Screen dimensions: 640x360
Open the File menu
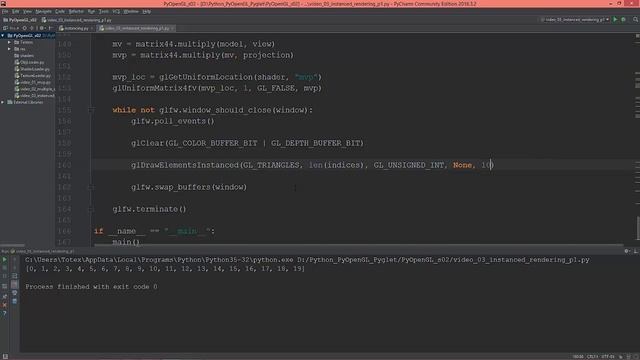4,11
